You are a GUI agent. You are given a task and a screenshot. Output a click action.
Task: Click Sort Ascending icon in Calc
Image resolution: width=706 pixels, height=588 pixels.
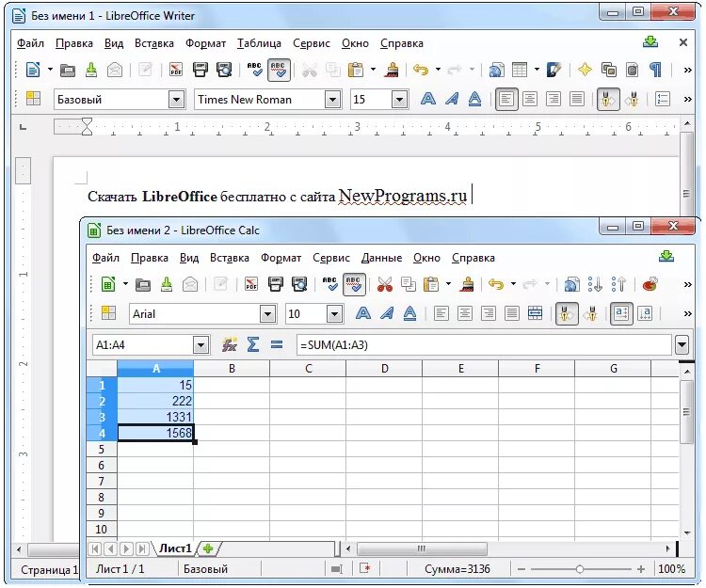[x=595, y=284]
